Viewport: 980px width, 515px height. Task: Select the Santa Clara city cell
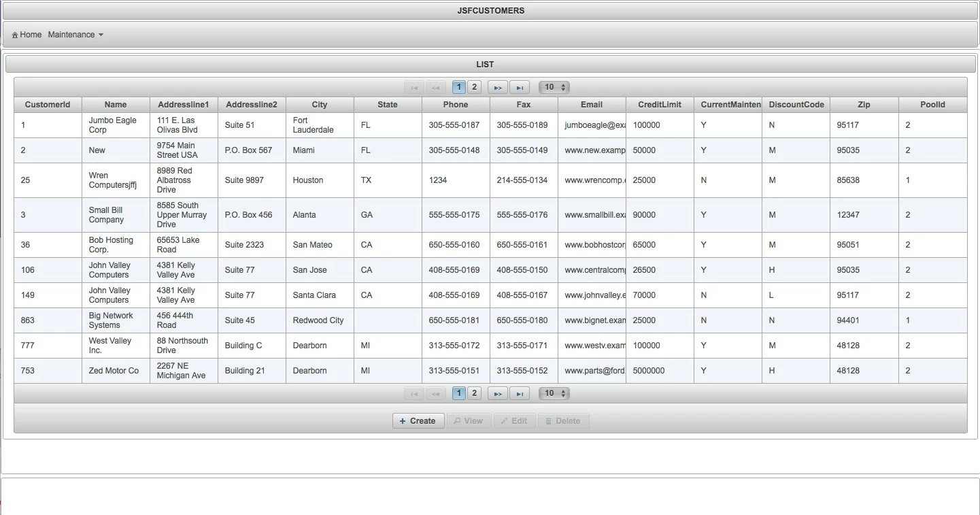coord(320,295)
